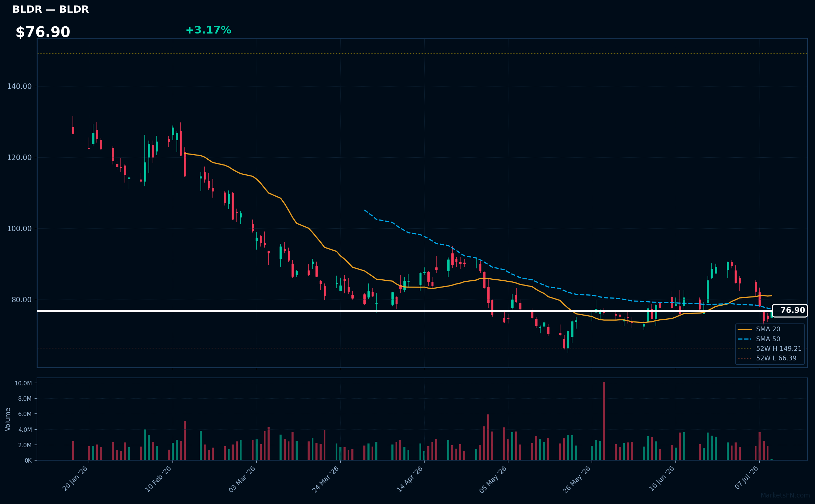Click the 10.0M volume axis label
The width and height of the screenshot is (815, 504).
click(23, 383)
